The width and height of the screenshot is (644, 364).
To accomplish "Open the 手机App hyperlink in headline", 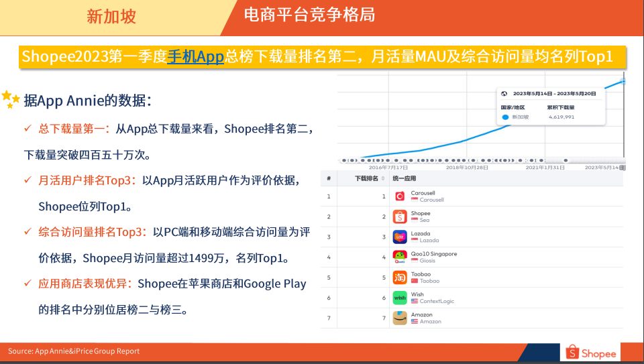I will point(195,56).
